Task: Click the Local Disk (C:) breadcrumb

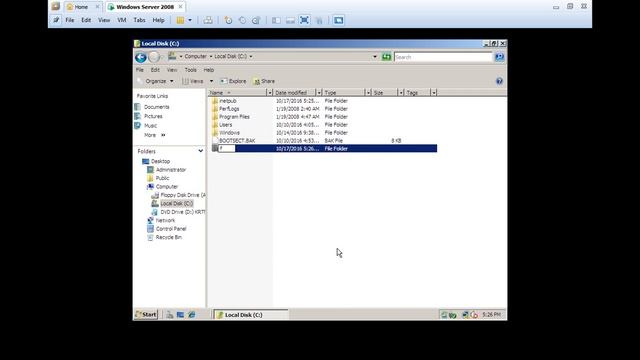Action: (x=231, y=56)
